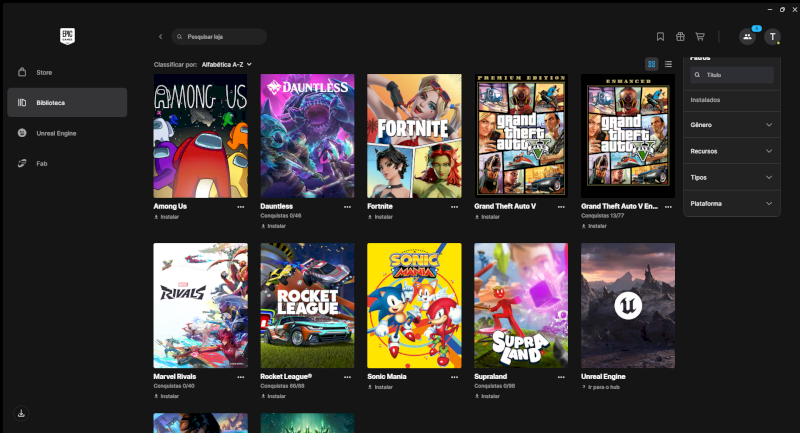Open Grand Theft Auto V options ellipsis

561,207
